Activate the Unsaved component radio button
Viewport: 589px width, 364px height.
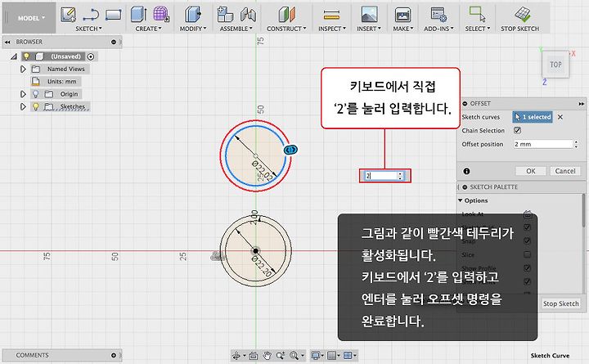point(90,56)
